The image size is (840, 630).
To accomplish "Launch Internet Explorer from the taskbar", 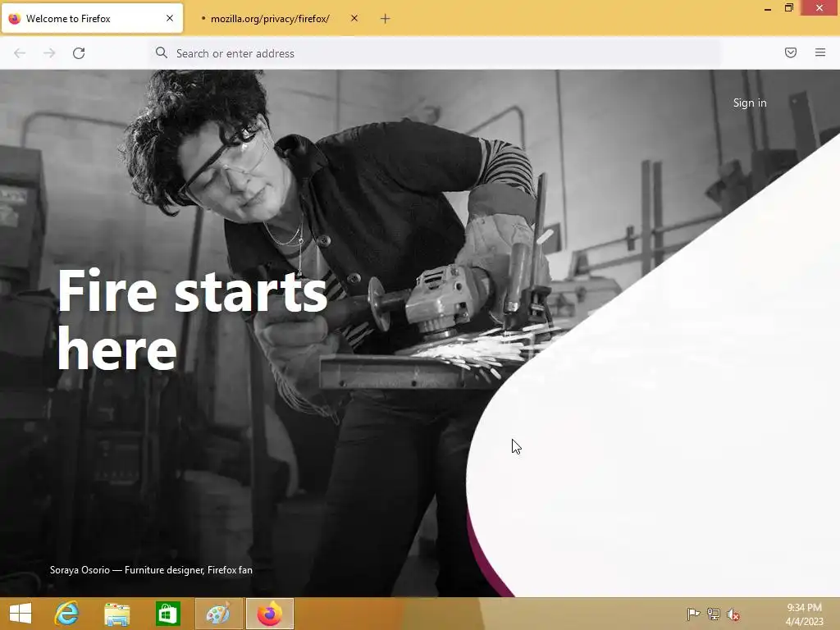I will coord(67,614).
